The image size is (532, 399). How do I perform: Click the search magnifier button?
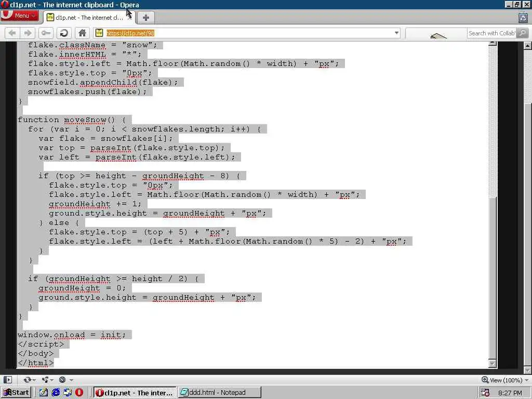[x=523, y=33]
